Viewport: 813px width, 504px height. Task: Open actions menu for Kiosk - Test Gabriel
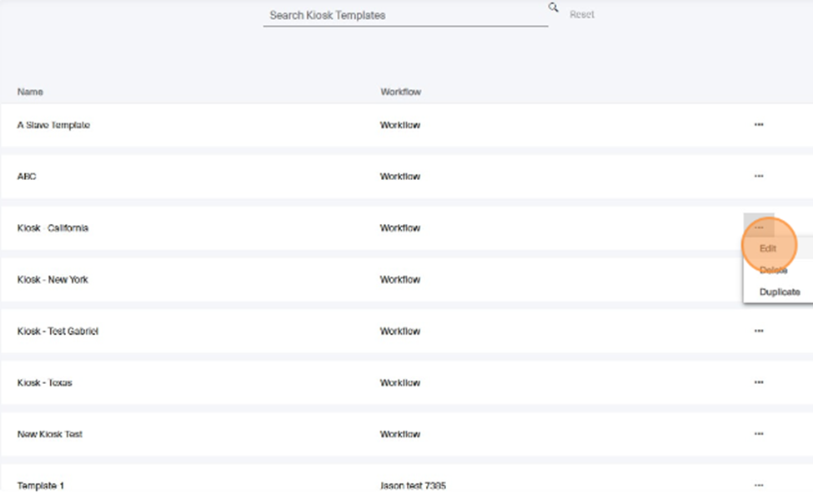click(759, 331)
